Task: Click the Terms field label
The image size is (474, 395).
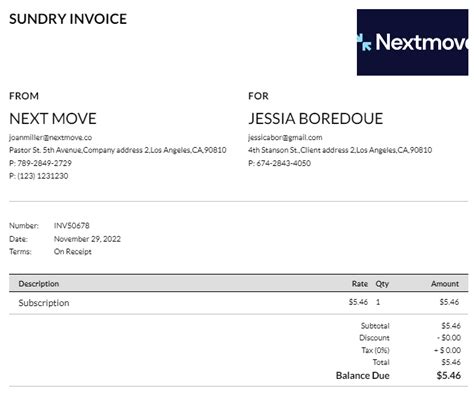Action: 20,252
